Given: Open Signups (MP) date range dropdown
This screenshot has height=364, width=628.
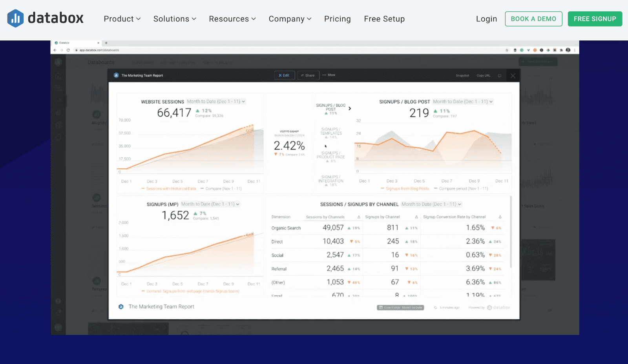Looking at the screenshot, I should pos(210,204).
